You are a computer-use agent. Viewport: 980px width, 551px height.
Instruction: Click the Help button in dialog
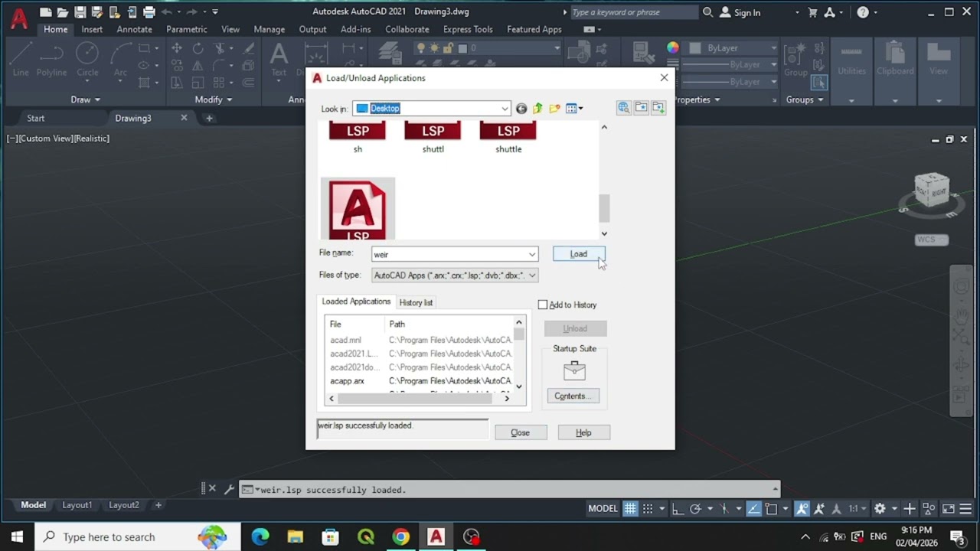[x=583, y=432]
